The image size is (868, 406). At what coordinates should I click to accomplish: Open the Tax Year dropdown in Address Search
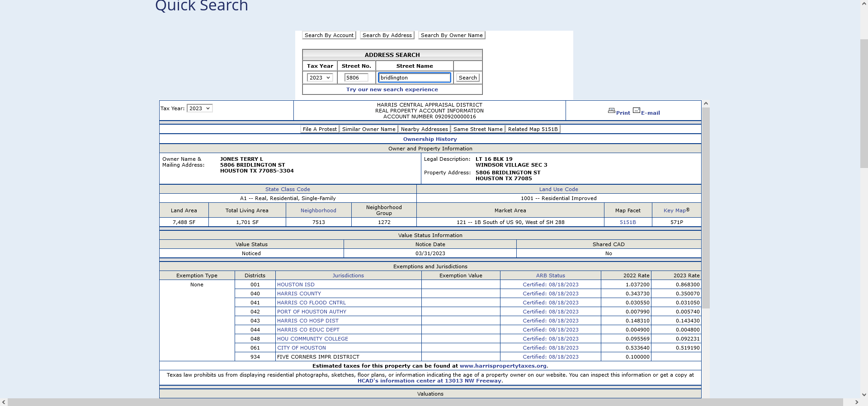pyautogui.click(x=320, y=78)
